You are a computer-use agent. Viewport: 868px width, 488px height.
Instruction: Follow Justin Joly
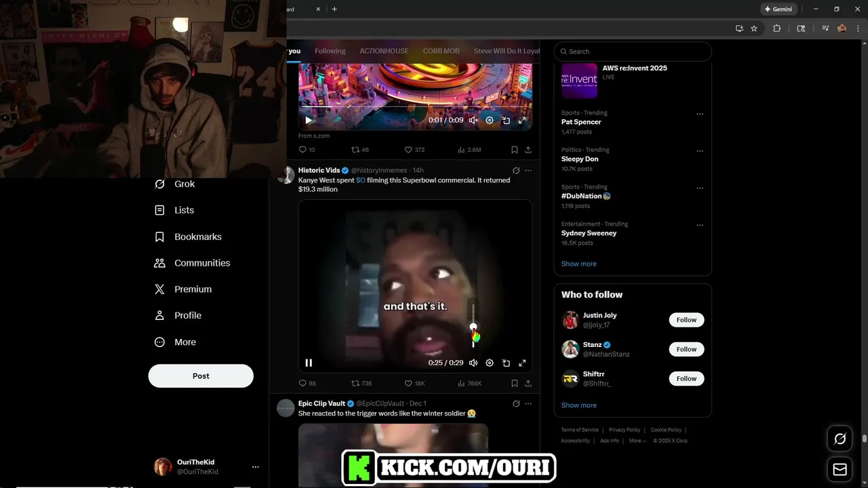click(x=686, y=320)
